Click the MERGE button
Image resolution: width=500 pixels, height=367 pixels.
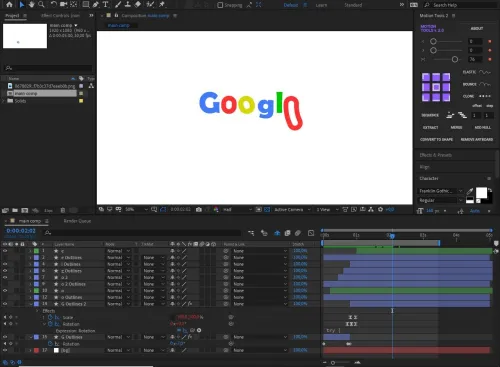pyautogui.click(x=456, y=127)
